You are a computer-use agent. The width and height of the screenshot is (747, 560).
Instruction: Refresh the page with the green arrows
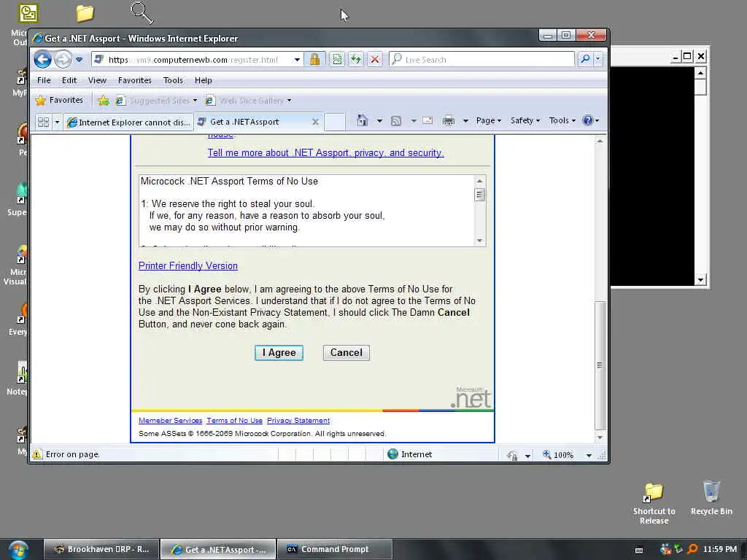coord(356,60)
